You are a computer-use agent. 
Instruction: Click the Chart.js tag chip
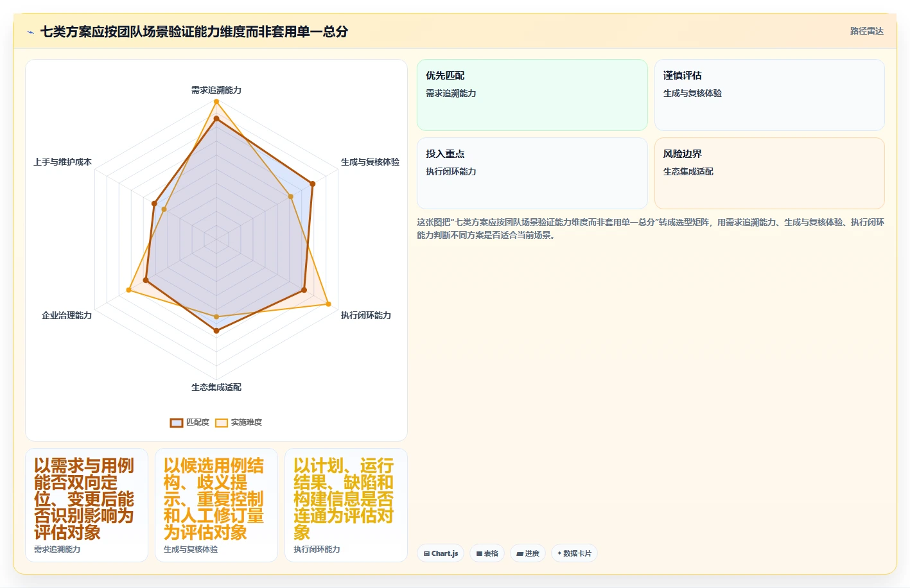click(441, 553)
